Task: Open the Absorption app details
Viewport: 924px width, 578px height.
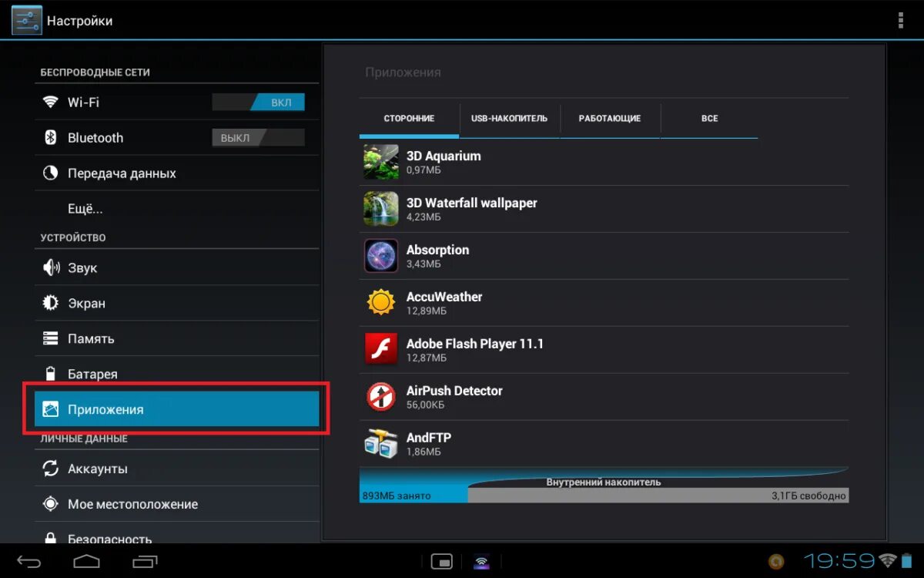Action: pyautogui.click(x=604, y=256)
